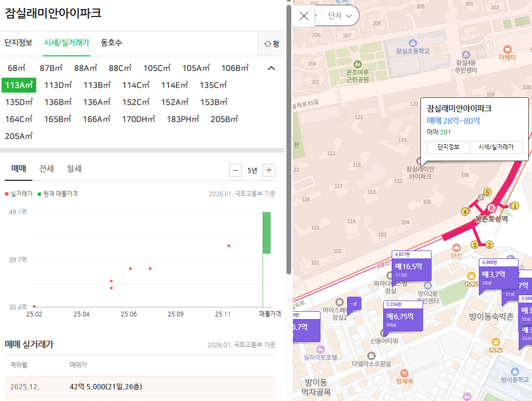
Task: Switch to the 동호수 tab
Action: click(x=111, y=44)
